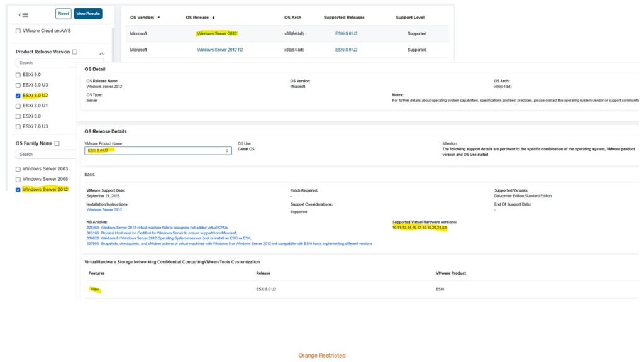Collapse the filter sidebar using the menu icon
This screenshot has width=644, height=362.
click(x=23, y=15)
